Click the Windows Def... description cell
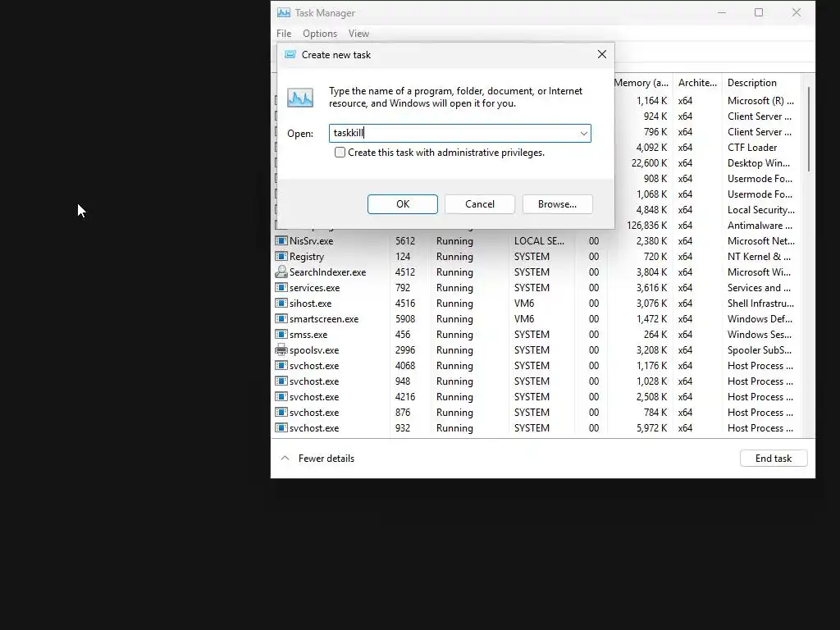This screenshot has width=840, height=630. click(759, 319)
